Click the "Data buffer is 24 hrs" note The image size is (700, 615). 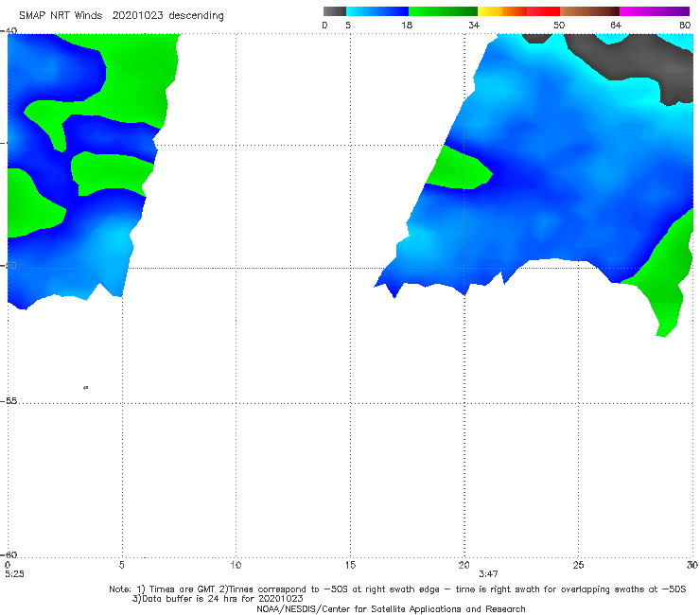(218, 599)
